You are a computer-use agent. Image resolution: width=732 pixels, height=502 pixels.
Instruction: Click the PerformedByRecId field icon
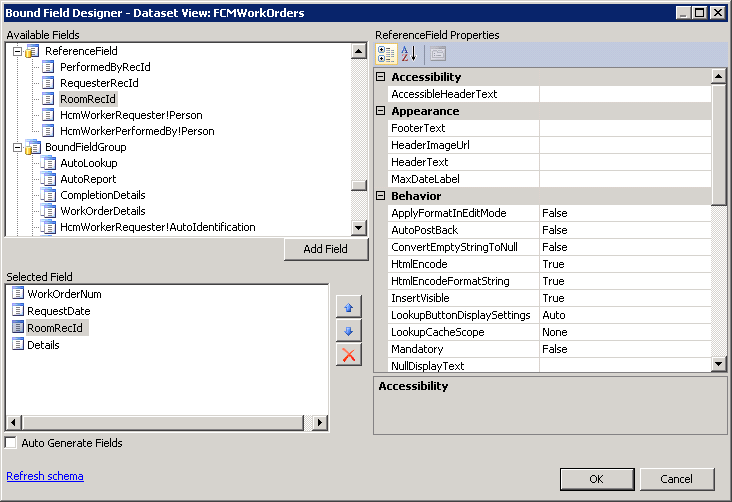tap(48, 67)
